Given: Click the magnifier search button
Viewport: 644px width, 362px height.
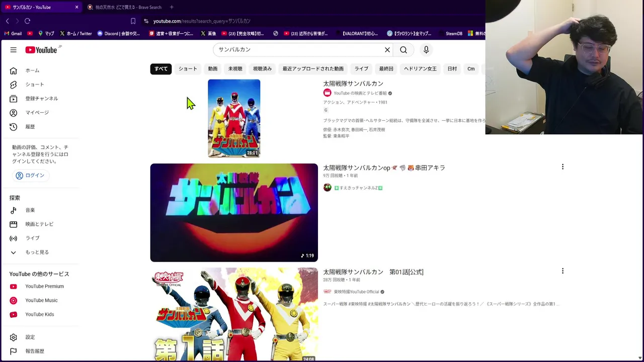Looking at the screenshot, I should pos(404,50).
